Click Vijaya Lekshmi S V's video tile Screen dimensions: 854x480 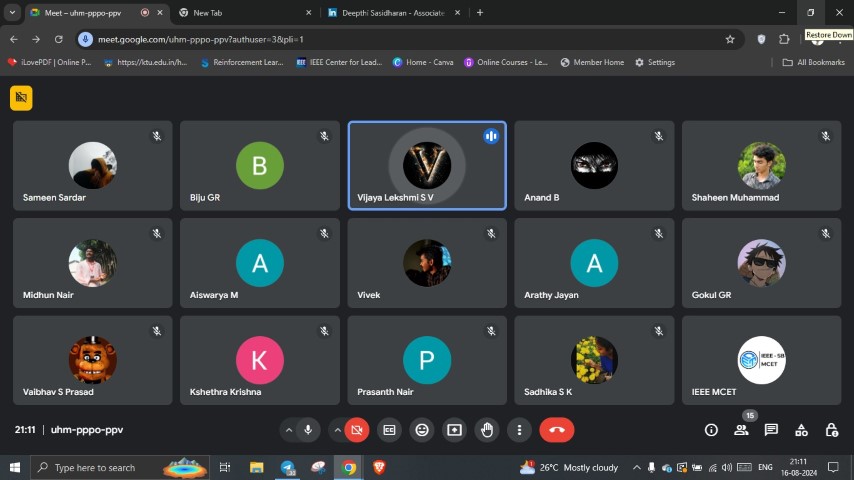pyautogui.click(x=427, y=166)
